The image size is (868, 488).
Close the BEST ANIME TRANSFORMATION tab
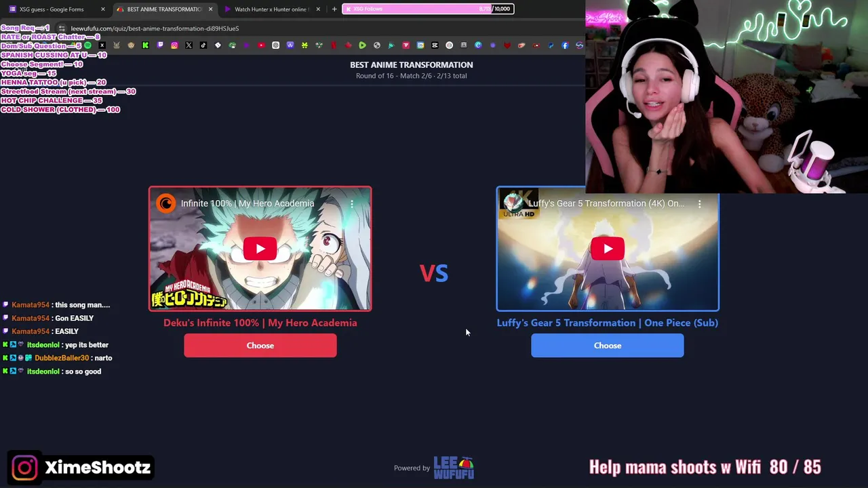pos(210,9)
